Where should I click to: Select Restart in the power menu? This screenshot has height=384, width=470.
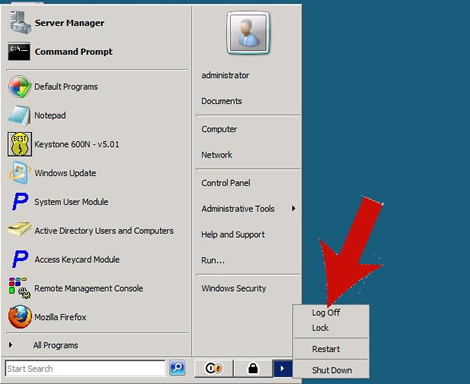point(326,349)
